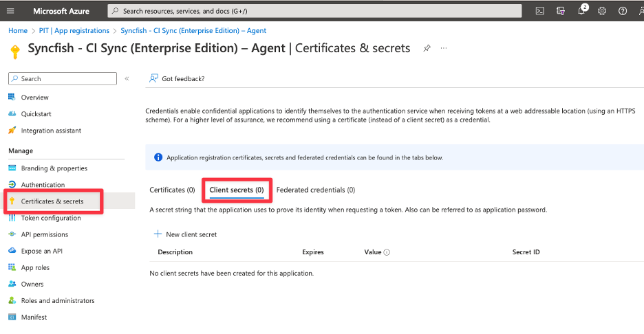The width and height of the screenshot is (644, 334).
Task: Click the App roles icon
Action: click(x=12, y=267)
